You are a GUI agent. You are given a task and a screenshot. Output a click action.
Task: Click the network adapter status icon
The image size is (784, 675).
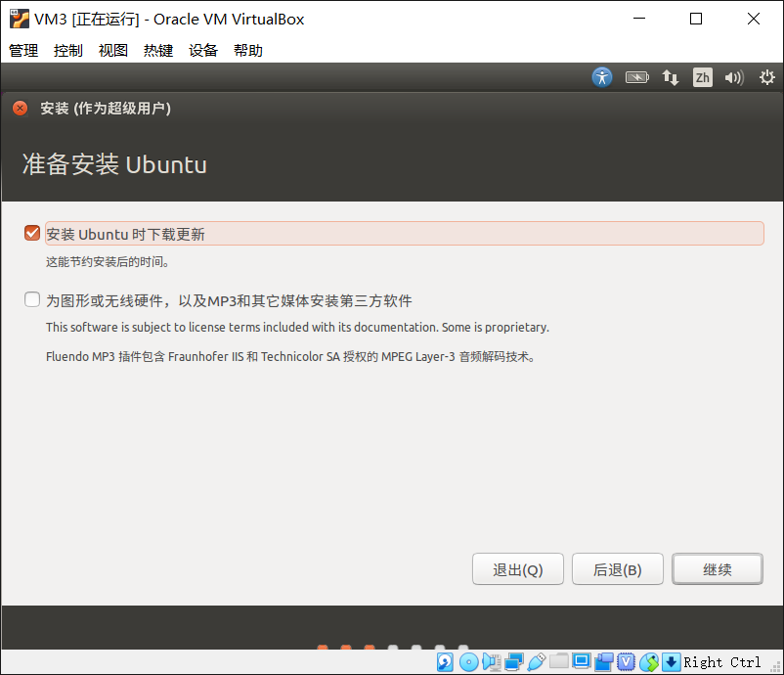(x=514, y=662)
